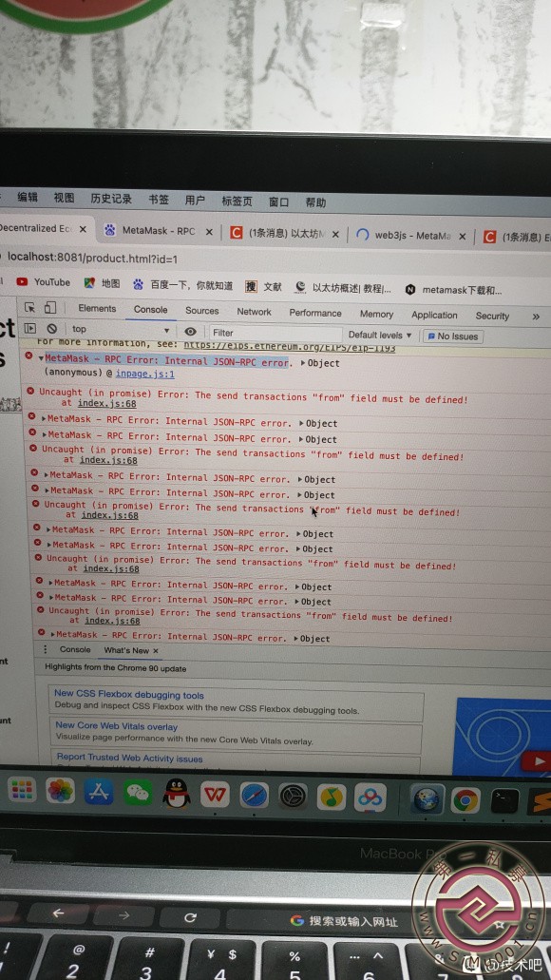The height and width of the screenshot is (980, 551).
Task: Click the No Issues button
Action: point(453,336)
